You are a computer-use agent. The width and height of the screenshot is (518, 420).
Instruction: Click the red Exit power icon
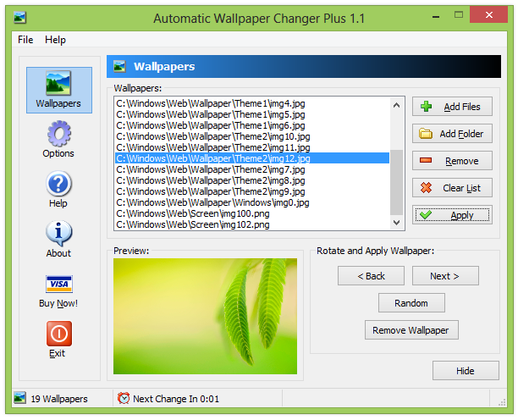pyautogui.click(x=58, y=334)
